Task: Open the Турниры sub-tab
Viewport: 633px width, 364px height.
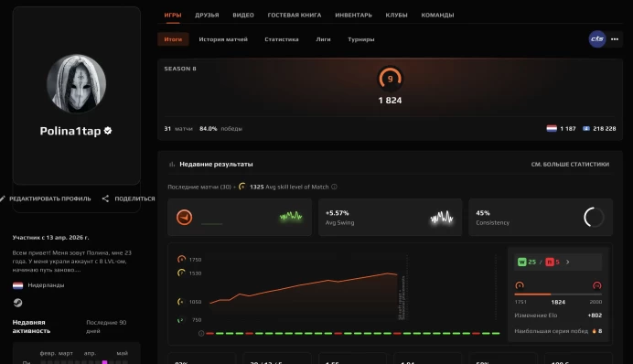Action: pos(361,39)
